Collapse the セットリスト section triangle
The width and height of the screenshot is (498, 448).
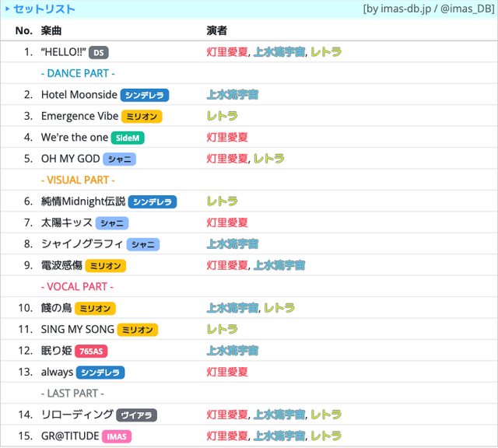pos(8,9)
